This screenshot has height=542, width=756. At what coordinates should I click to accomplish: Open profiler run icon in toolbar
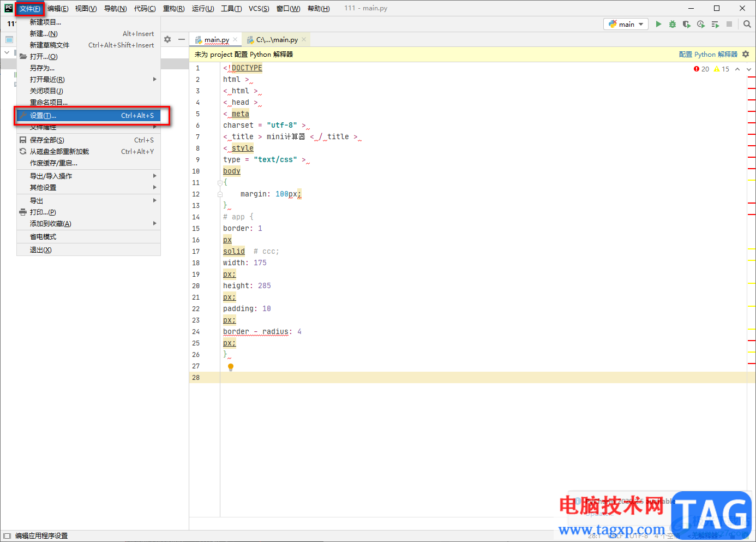701,24
